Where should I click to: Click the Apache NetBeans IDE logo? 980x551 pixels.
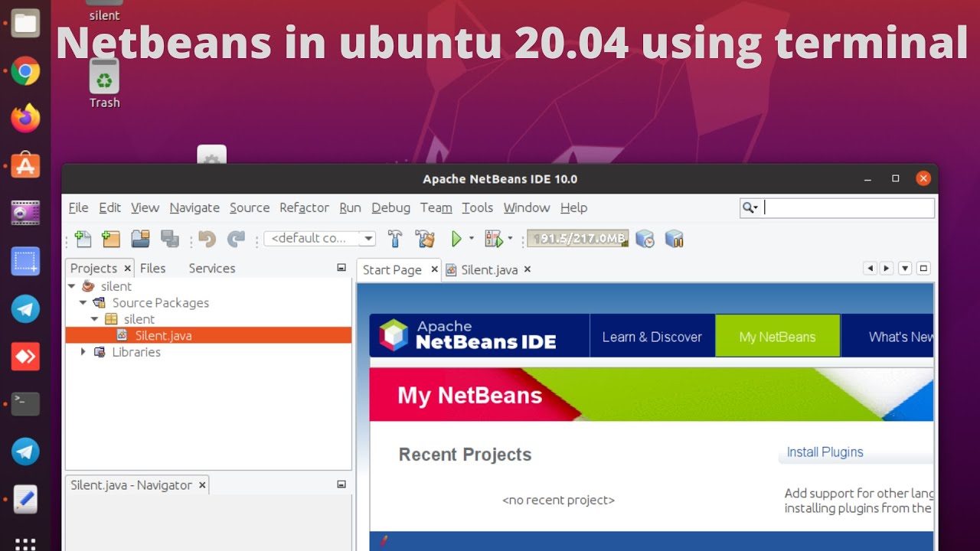tap(468, 335)
